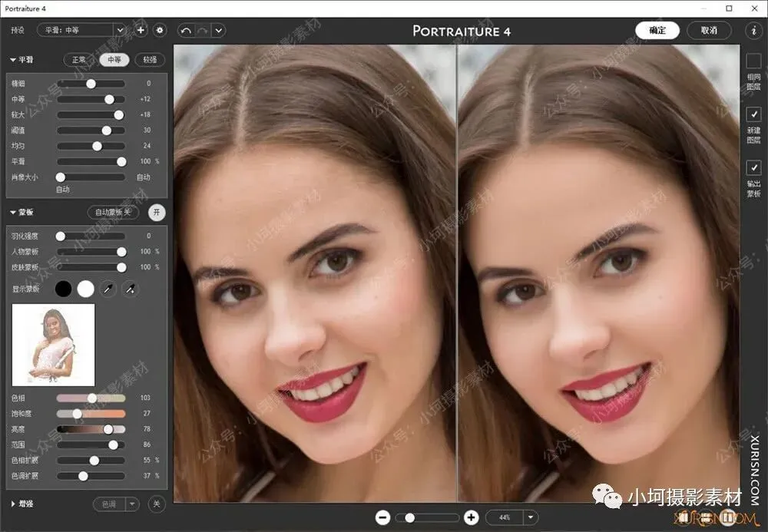This screenshot has height=532, width=768.
Task: Select the first eyedropper pick-color tool
Action: (x=108, y=289)
